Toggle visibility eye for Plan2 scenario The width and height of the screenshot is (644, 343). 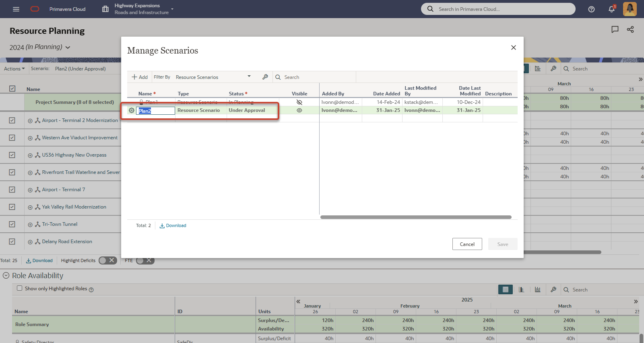coord(299,110)
